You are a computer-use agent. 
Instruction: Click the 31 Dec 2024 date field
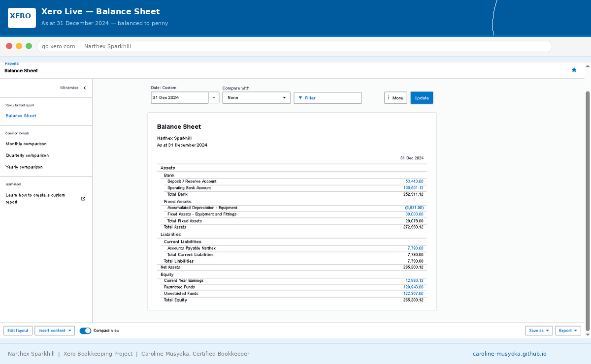tap(180, 98)
